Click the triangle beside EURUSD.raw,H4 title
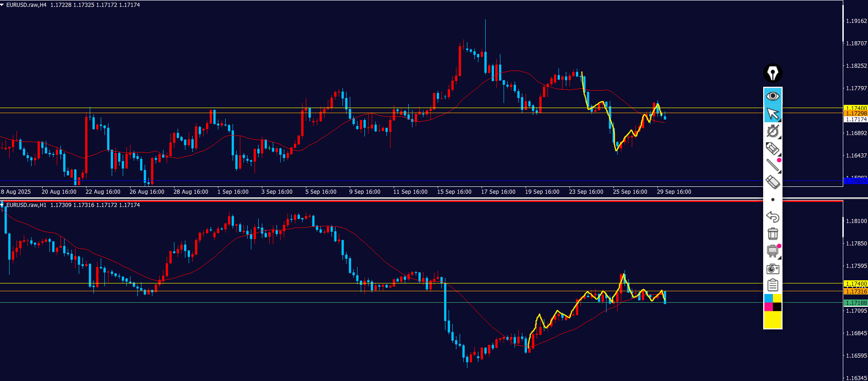The image size is (868, 381). pos(2,5)
